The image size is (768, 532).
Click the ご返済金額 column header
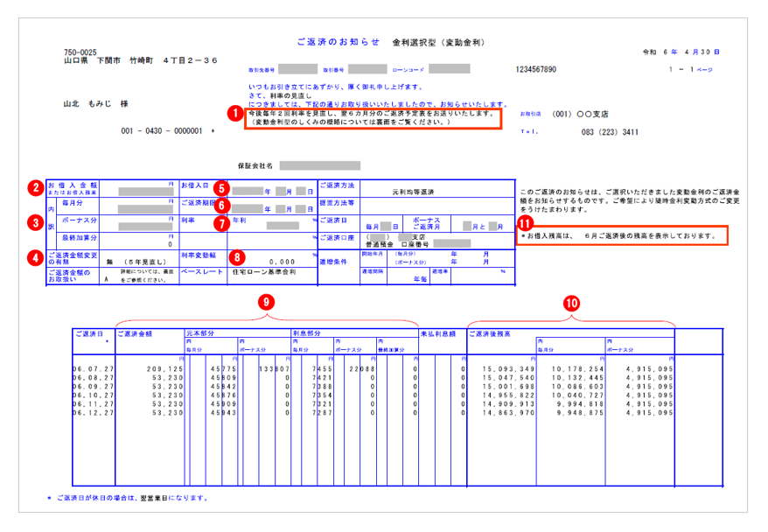pos(135,334)
